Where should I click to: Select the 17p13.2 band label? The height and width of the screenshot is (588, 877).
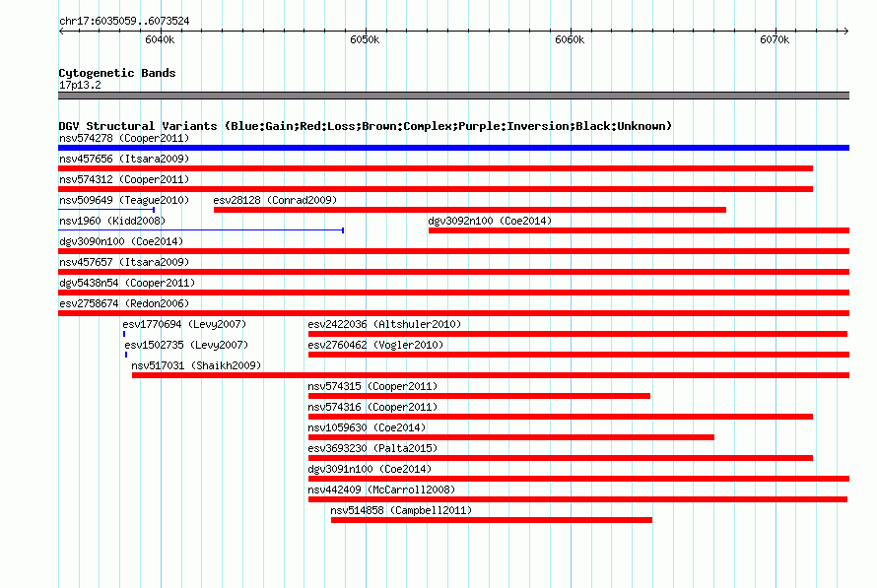coord(80,85)
